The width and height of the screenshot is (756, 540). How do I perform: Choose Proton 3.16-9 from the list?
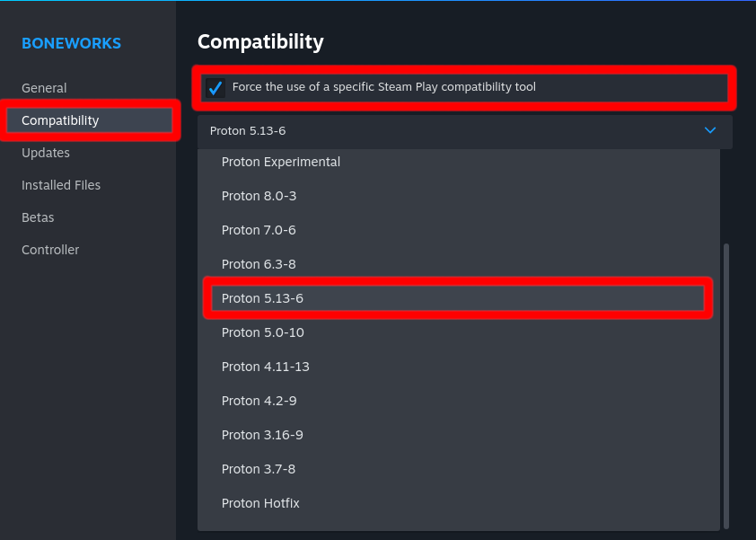[x=262, y=435]
